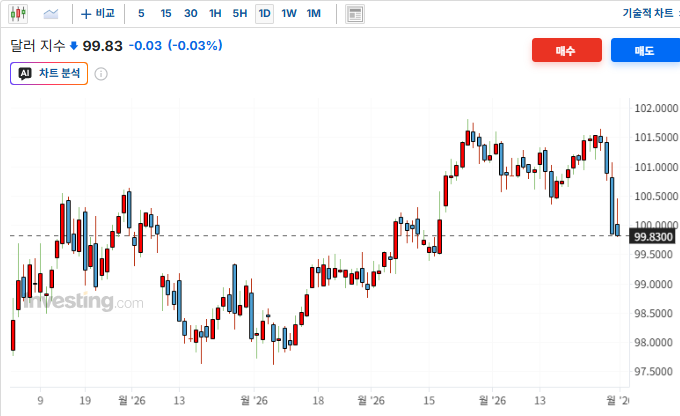
Task: Click the 101.5000 price axis label
Action: pos(656,137)
